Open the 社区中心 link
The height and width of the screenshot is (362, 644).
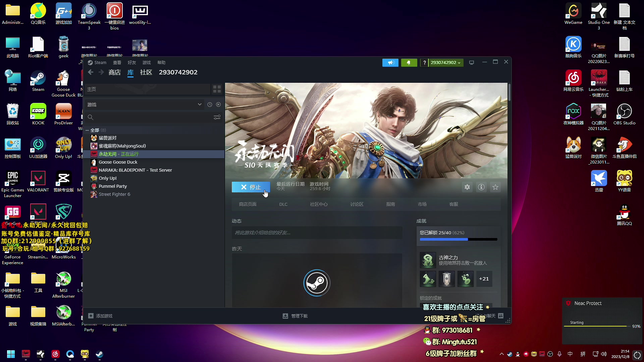[x=319, y=204]
